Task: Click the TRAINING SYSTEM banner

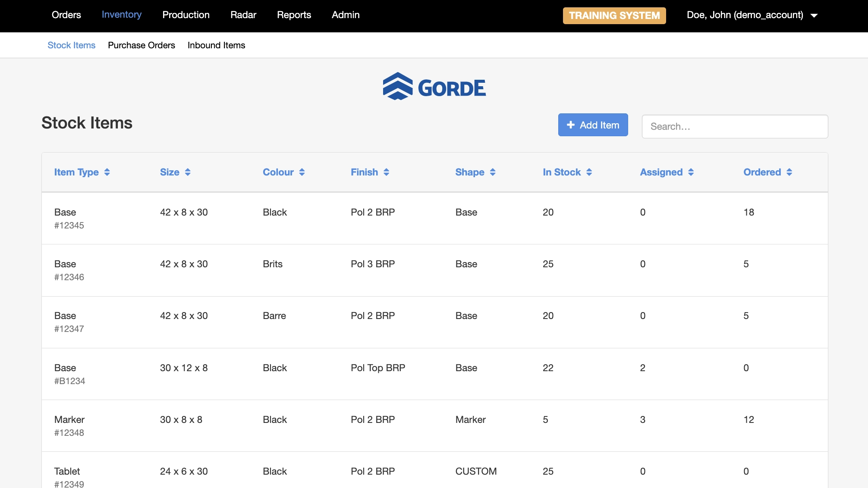Action: point(614,16)
